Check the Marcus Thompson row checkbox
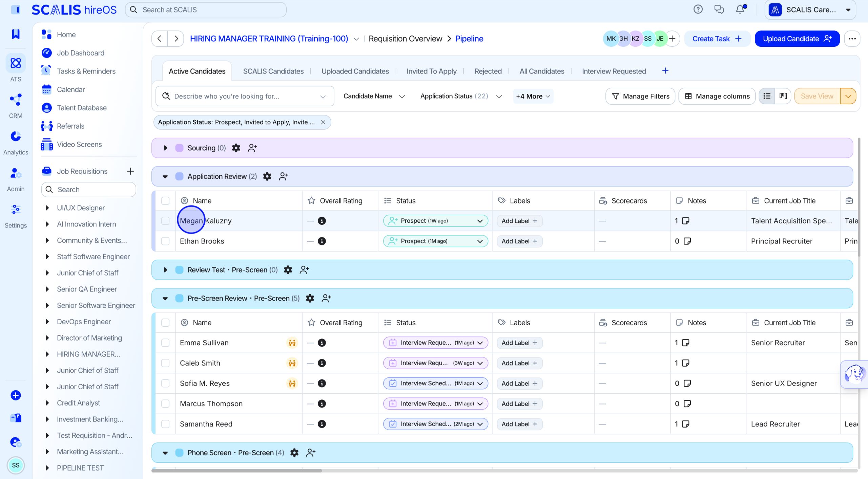The height and width of the screenshot is (479, 868). pyautogui.click(x=165, y=404)
